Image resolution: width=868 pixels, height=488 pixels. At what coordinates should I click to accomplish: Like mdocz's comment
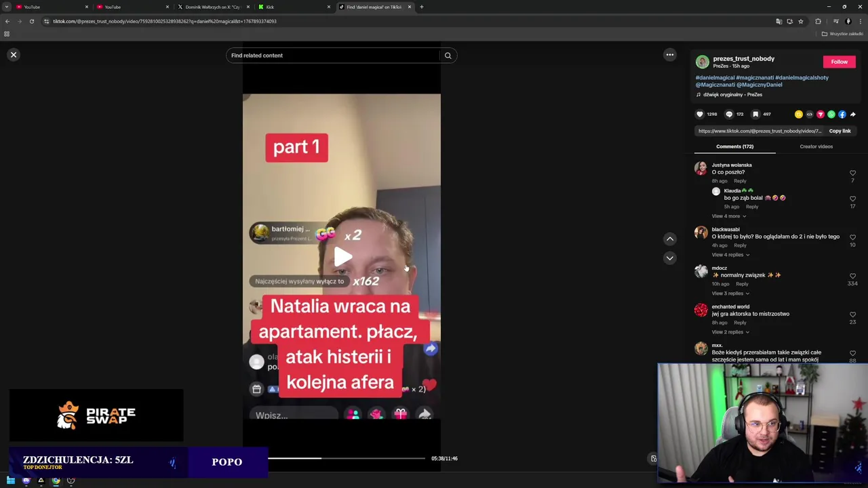(x=852, y=277)
